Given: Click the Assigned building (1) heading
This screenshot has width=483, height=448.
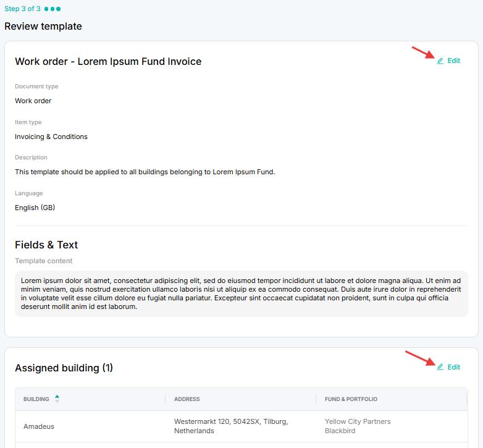Looking at the screenshot, I should (64, 368).
